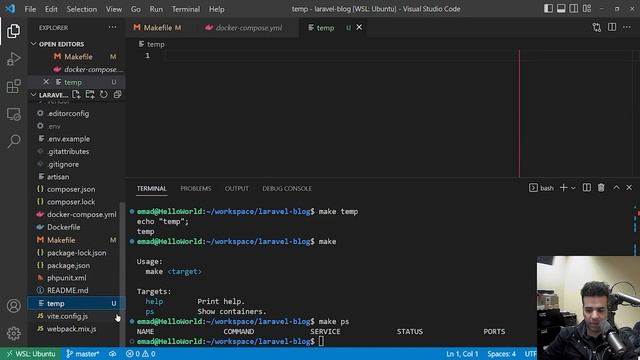Open the Go menu
The width and height of the screenshot is (640, 360).
point(136,9)
